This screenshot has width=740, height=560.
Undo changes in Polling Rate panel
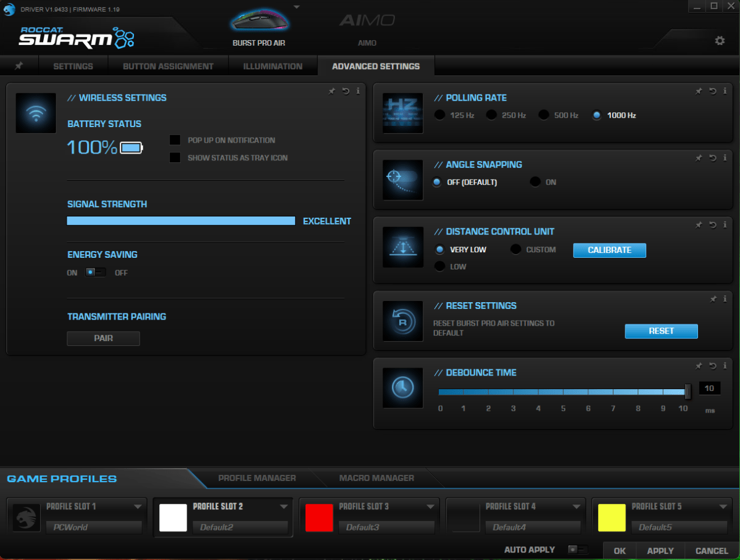(713, 91)
